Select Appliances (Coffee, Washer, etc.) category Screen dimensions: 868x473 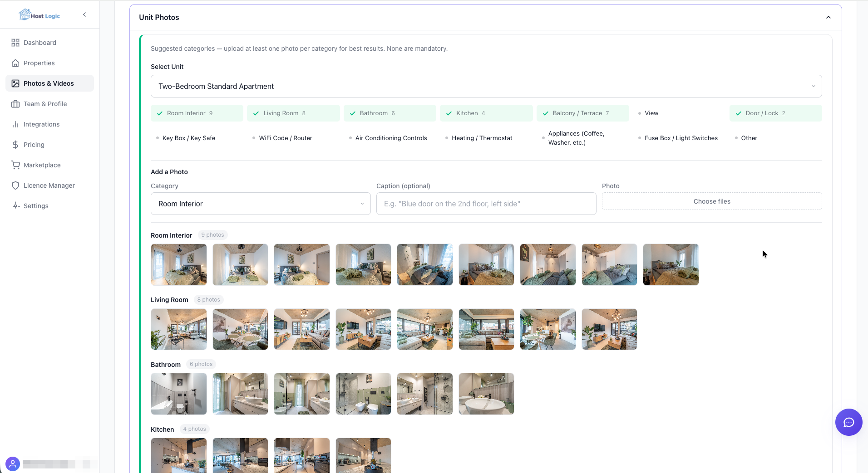click(x=583, y=138)
